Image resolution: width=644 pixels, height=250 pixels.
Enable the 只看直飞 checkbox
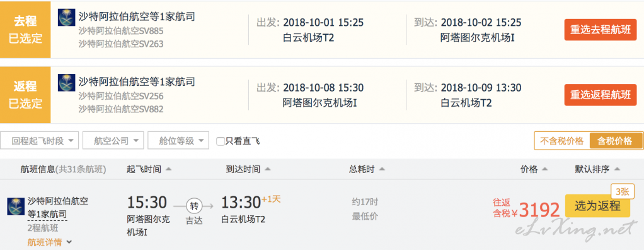[221, 141]
